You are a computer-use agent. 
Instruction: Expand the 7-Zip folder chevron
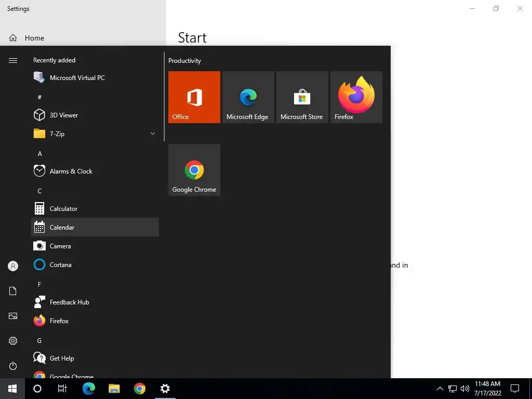click(x=153, y=134)
